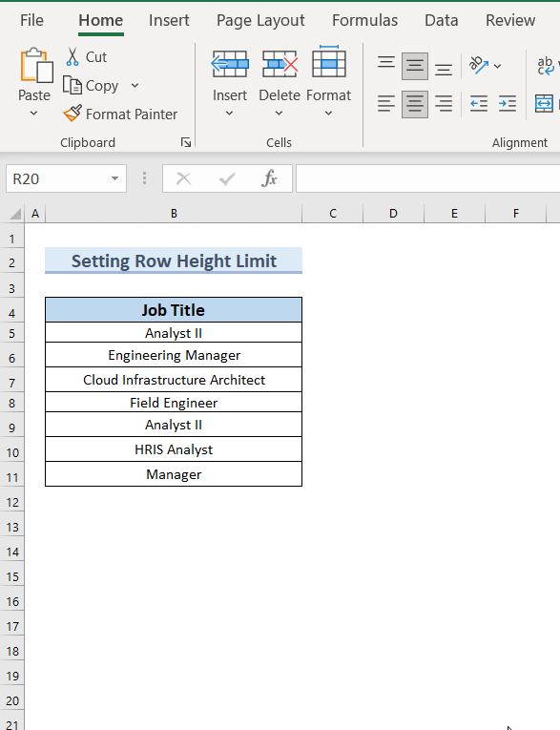Open the Orientation dropdown arrow

coord(497,66)
